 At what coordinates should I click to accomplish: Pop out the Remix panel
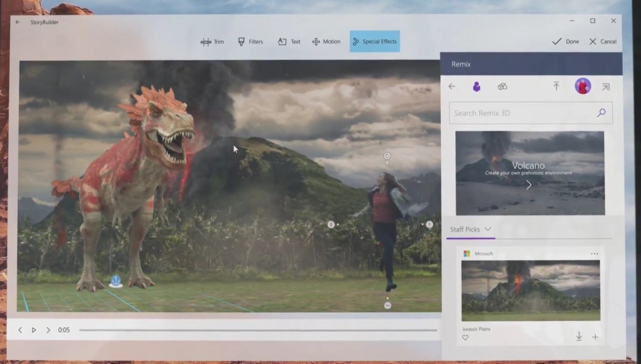[606, 87]
